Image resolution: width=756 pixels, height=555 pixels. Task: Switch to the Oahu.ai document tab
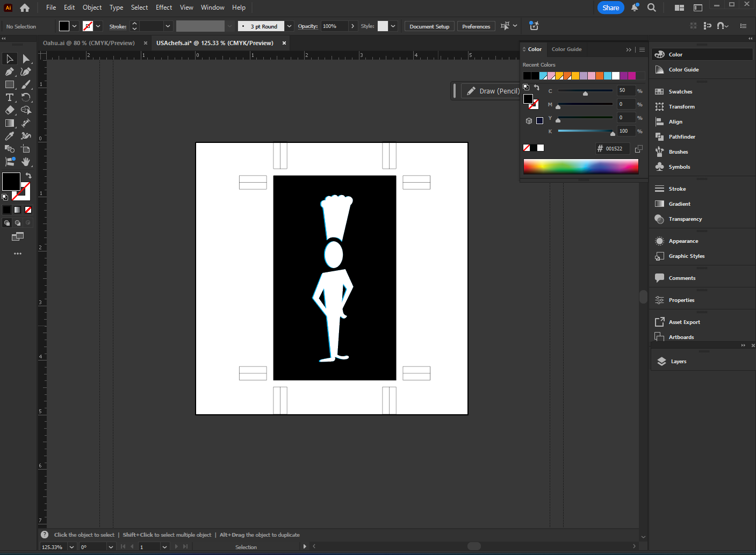pos(89,43)
